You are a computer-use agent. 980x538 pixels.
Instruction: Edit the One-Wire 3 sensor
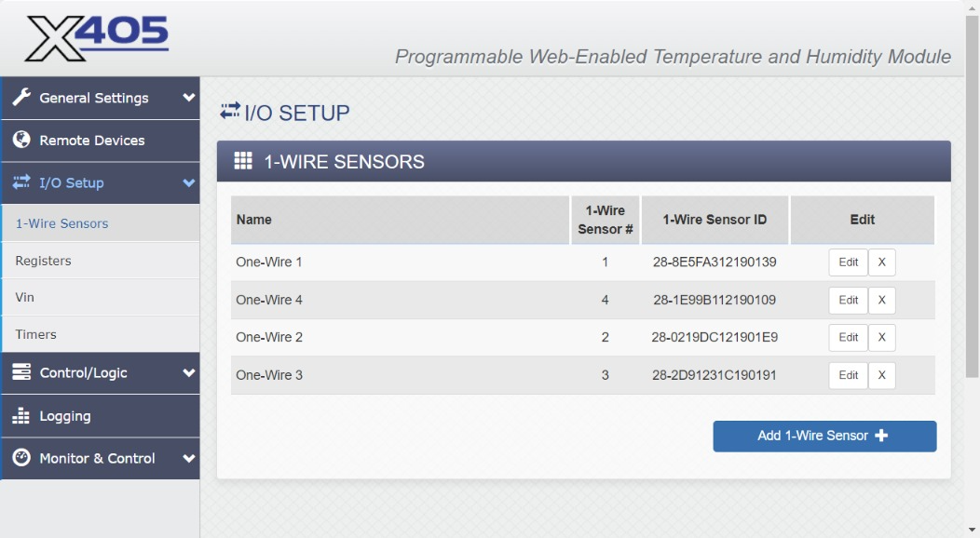coord(848,375)
